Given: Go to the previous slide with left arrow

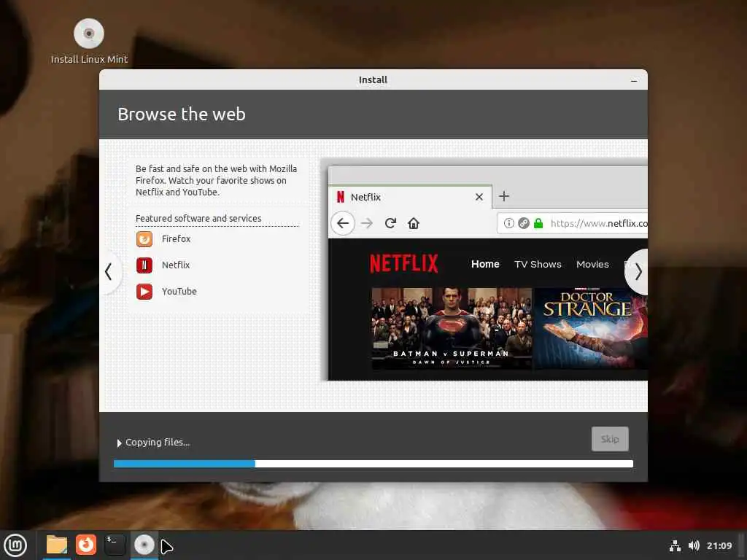Looking at the screenshot, I should (109, 272).
